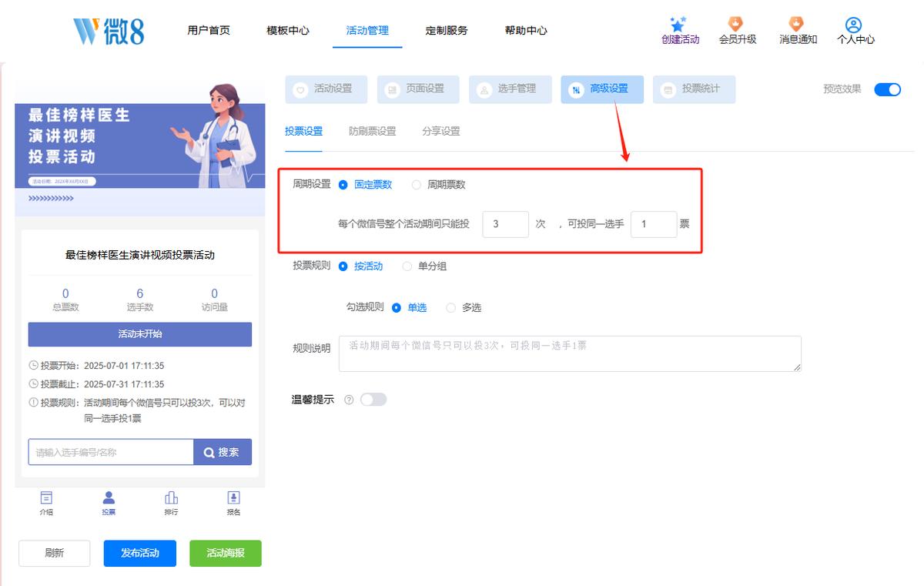Click the help question icon beside 温馨提示
Screen dimensions: 924x586
pos(349,400)
